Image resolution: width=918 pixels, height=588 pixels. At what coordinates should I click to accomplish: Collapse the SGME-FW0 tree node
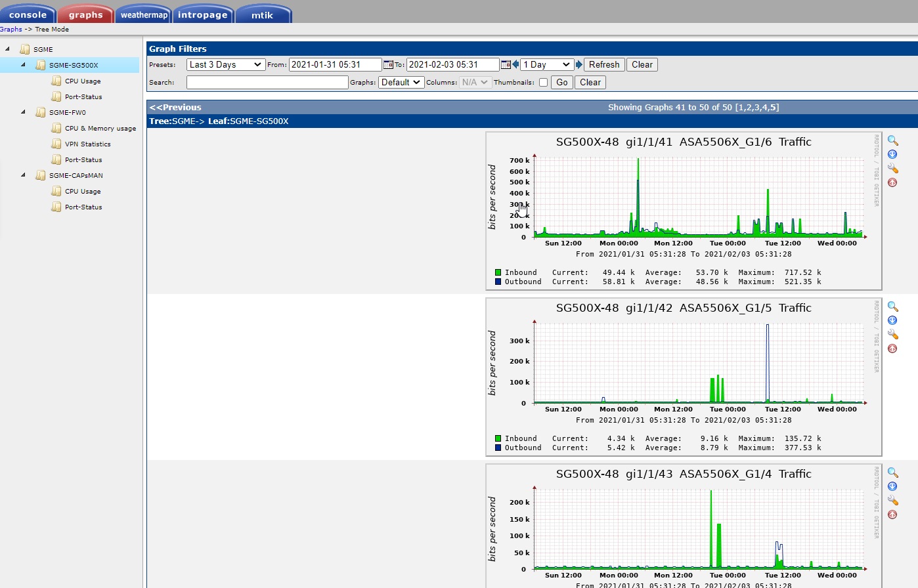23,112
